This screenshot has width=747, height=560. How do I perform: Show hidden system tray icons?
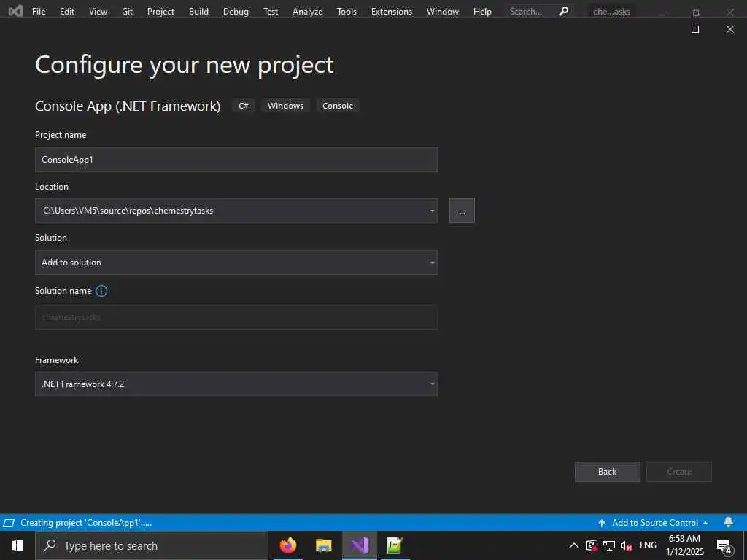point(574,545)
